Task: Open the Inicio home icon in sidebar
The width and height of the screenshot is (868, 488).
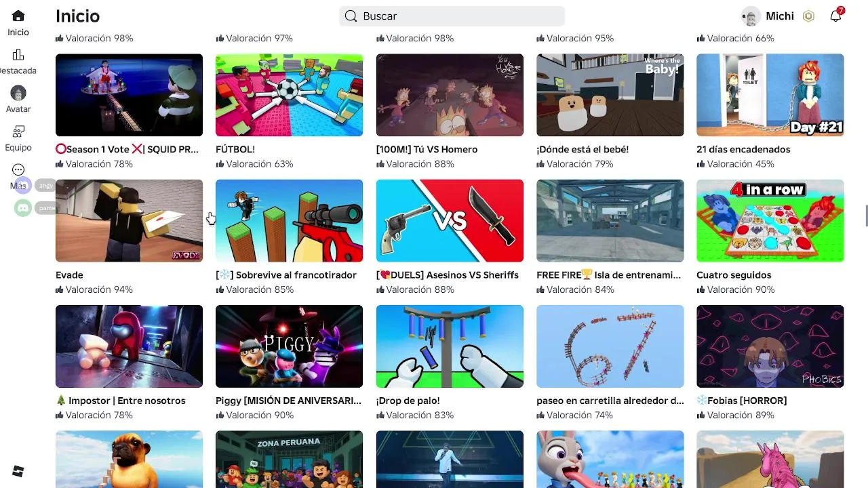Action: (18, 16)
